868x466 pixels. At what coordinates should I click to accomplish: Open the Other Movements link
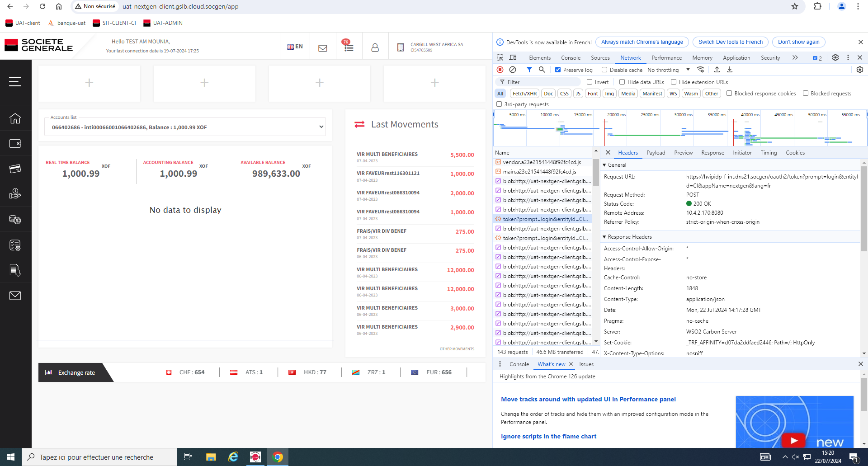click(457, 349)
